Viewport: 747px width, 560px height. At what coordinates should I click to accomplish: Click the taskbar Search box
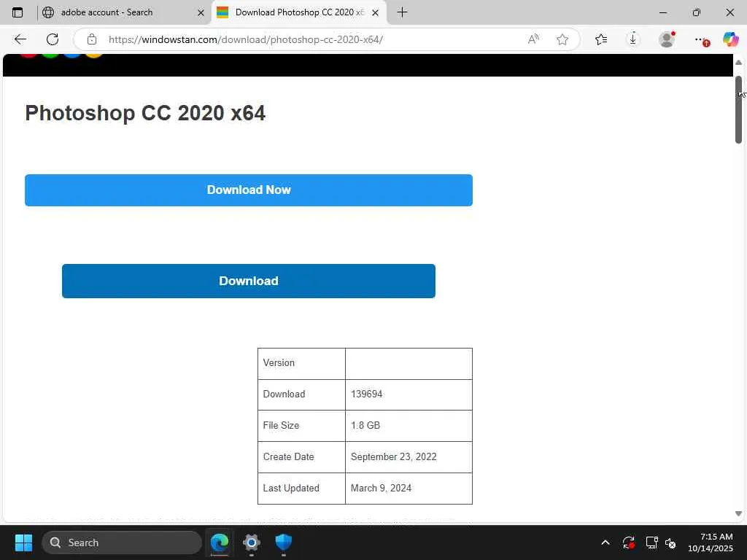[x=122, y=542]
